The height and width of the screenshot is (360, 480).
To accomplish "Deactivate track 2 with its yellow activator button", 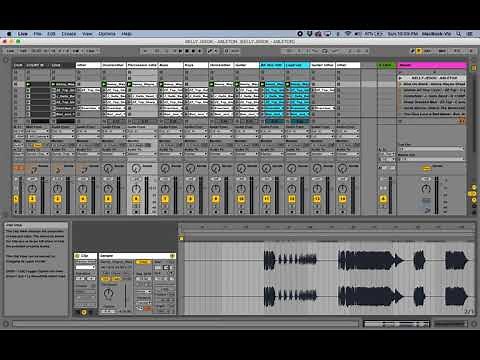I will coord(32,199).
